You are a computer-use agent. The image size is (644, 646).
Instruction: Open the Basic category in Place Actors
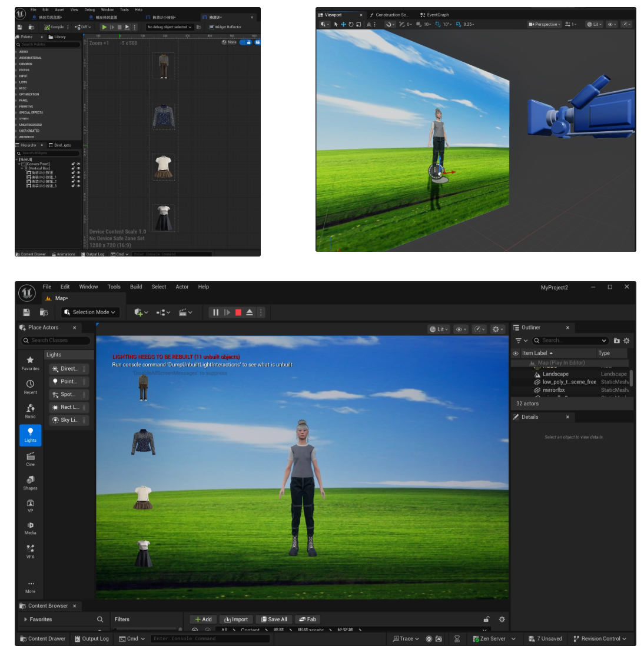coord(30,411)
